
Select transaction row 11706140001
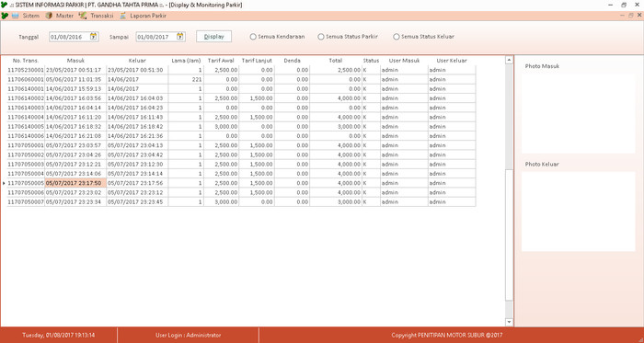coord(241,89)
